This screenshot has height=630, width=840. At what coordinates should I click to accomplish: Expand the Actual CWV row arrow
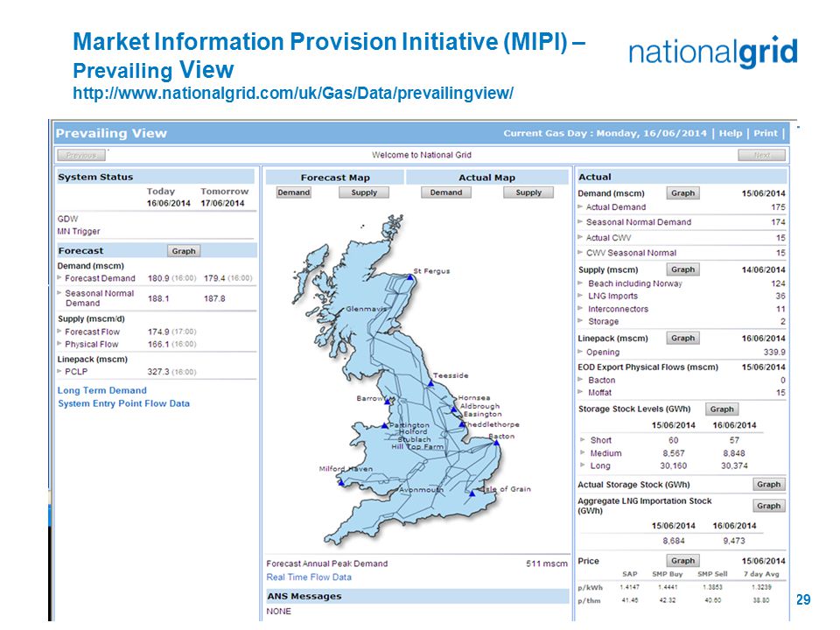tap(580, 237)
